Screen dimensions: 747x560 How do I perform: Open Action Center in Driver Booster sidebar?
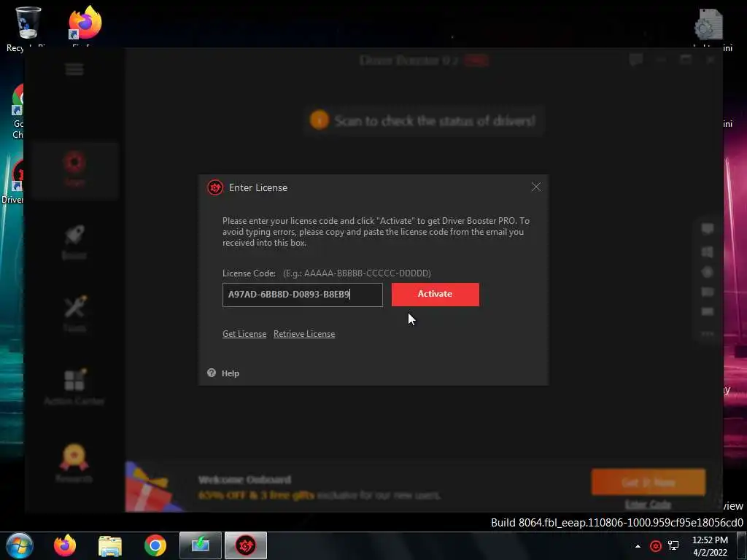click(74, 386)
